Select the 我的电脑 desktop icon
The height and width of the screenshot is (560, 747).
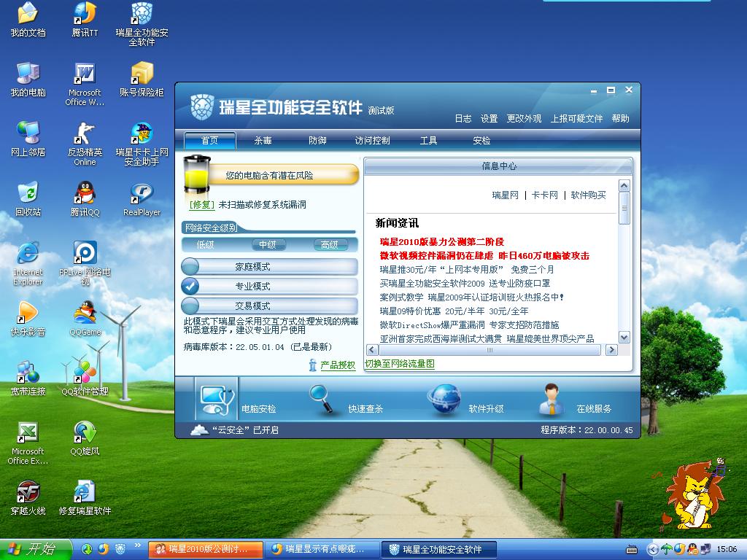(28, 79)
